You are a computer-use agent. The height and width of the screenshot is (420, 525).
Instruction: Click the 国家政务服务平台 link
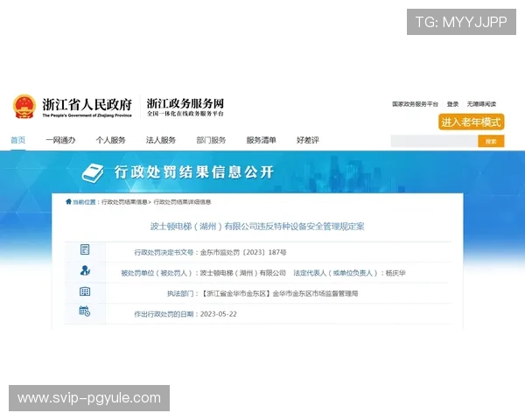coord(415,104)
